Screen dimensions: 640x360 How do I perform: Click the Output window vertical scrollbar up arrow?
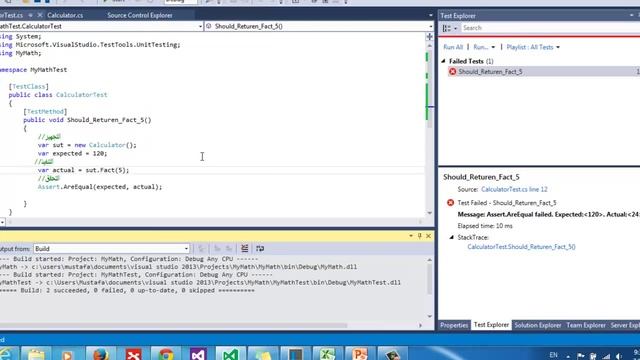(x=429, y=260)
